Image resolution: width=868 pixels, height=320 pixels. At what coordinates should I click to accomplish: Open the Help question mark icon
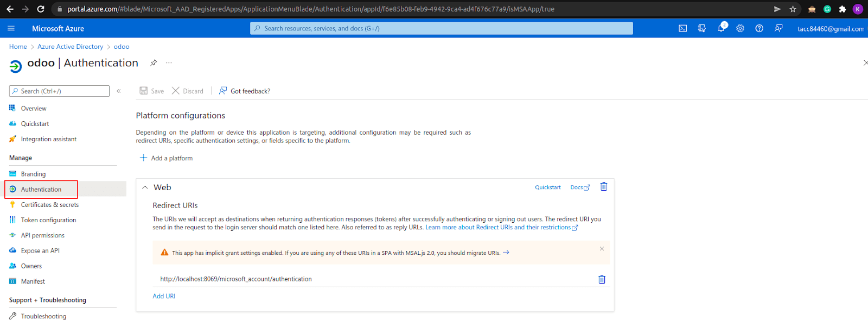[x=759, y=28]
